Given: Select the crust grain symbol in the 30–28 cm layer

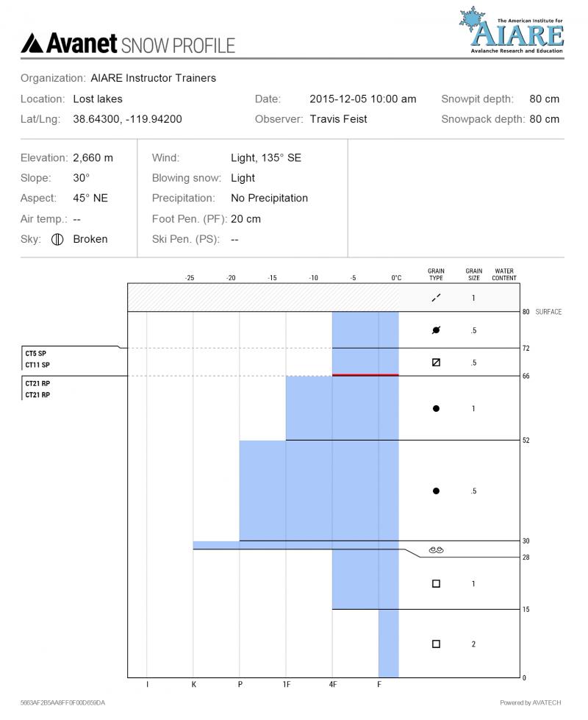Looking at the screenshot, I should [x=436, y=549].
